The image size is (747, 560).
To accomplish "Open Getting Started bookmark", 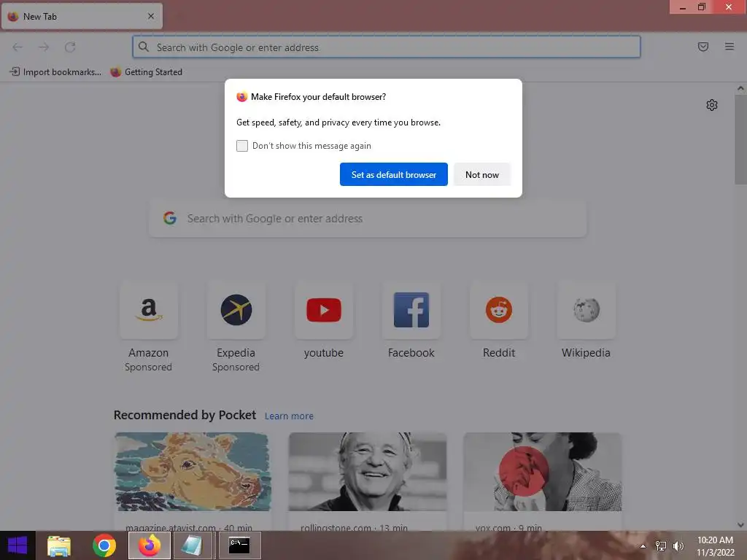I will (146, 72).
